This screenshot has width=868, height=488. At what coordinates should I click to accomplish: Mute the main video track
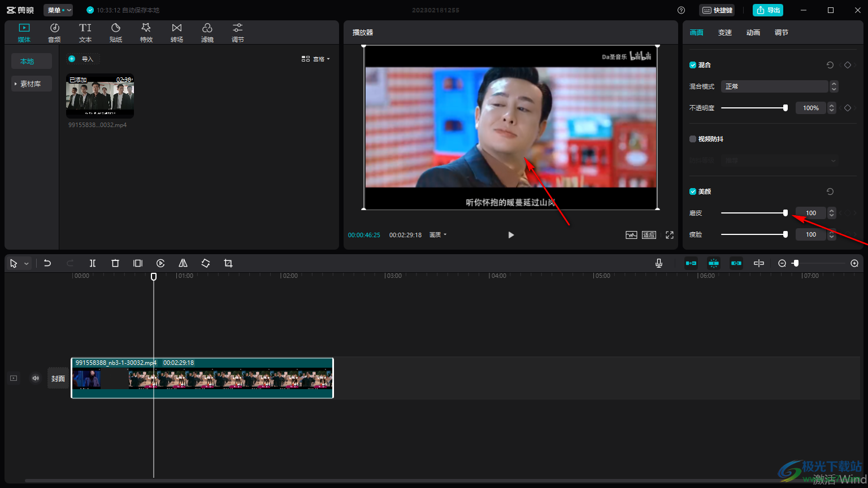[x=36, y=378]
